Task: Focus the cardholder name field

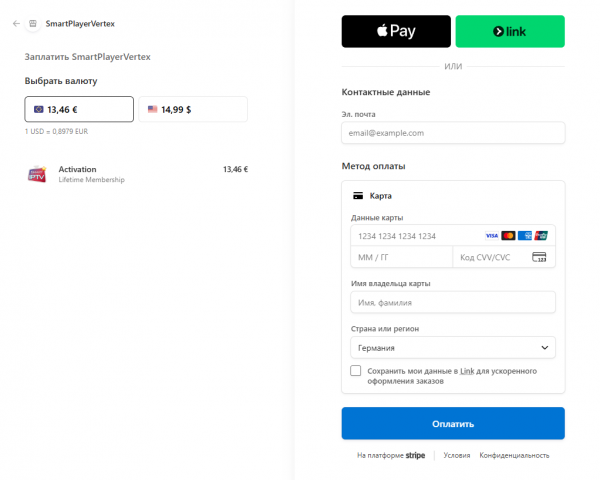Action: [x=453, y=302]
